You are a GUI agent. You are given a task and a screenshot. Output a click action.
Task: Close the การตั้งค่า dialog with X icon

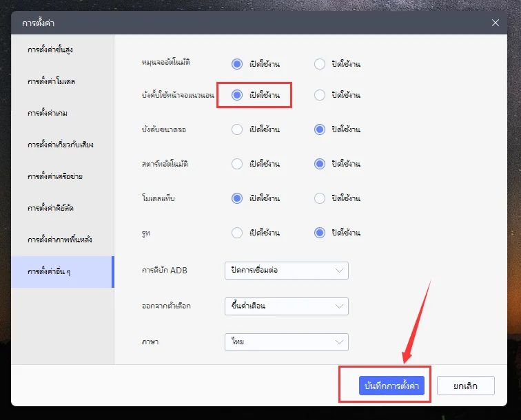coord(495,23)
